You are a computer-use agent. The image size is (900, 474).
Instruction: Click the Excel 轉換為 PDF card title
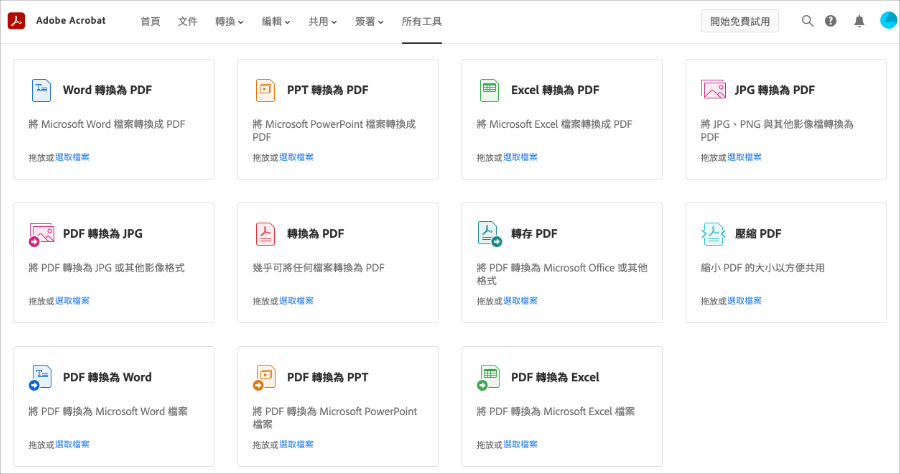[555, 90]
